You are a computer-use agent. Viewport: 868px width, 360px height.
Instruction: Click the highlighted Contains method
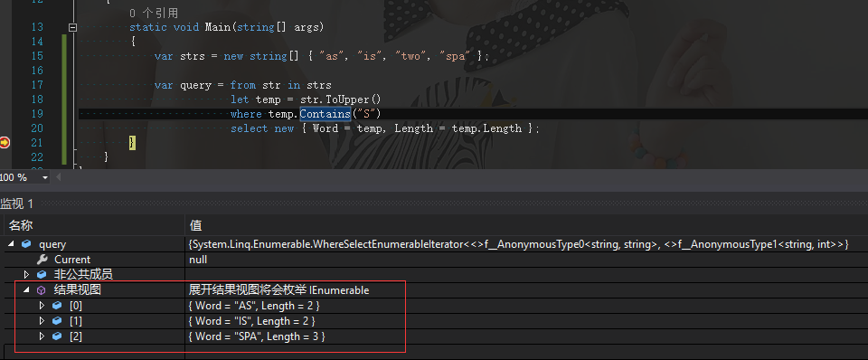pyautogui.click(x=325, y=114)
